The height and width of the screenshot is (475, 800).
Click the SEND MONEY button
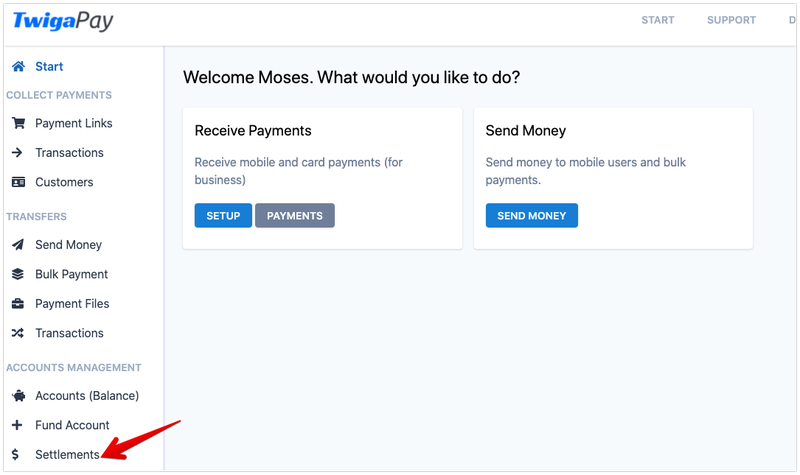(532, 215)
